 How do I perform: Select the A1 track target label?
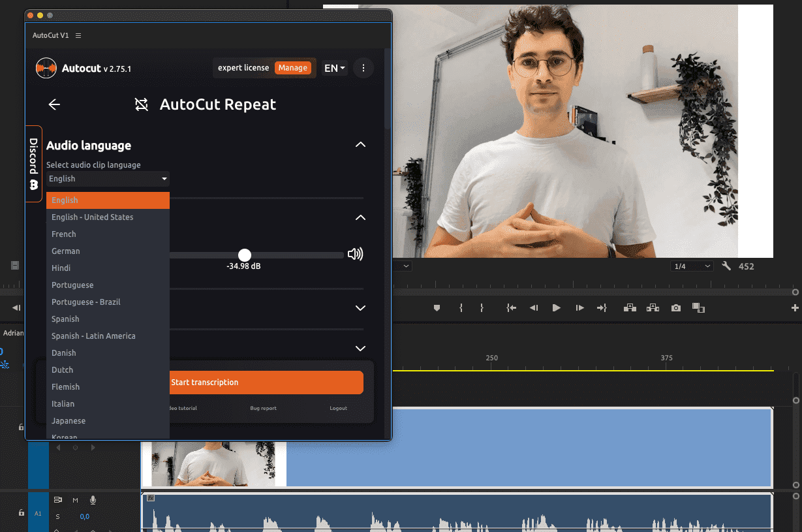[x=38, y=514]
